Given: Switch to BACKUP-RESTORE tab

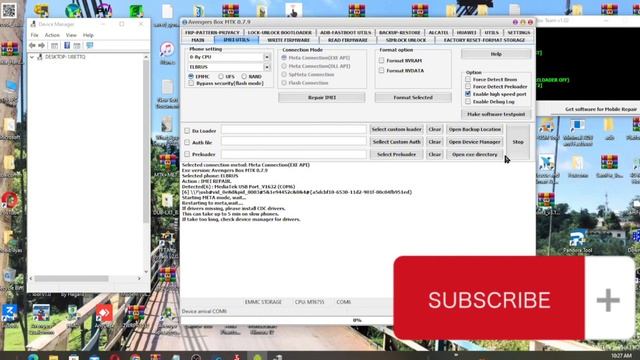Looking at the screenshot, I should (x=400, y=32).
